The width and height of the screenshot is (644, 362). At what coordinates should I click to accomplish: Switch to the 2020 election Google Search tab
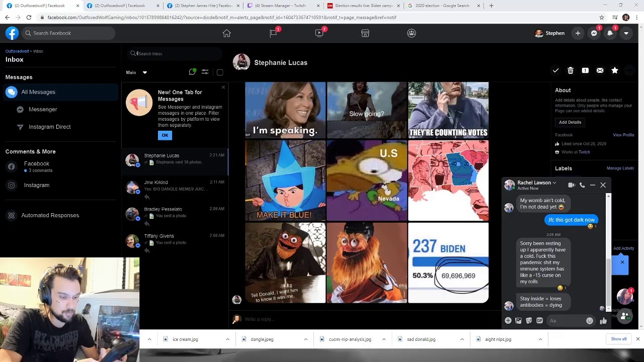coord(443,6)
